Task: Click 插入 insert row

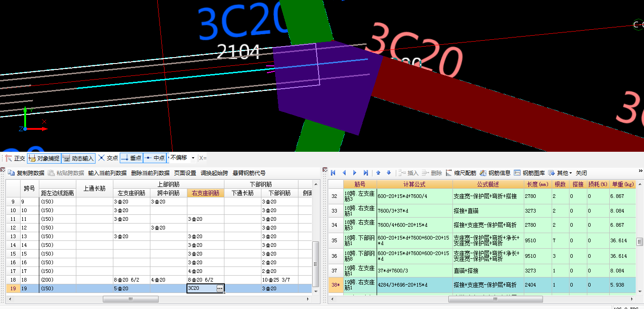Action: point(408,173)
